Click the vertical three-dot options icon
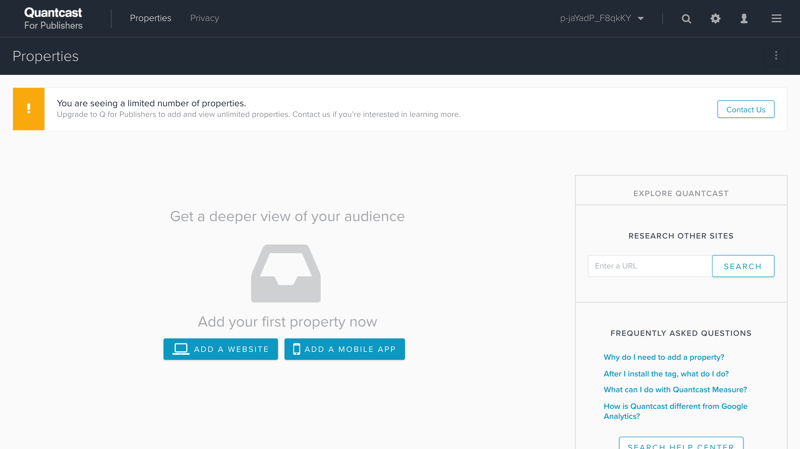800x449 pixels. point(776,56)
